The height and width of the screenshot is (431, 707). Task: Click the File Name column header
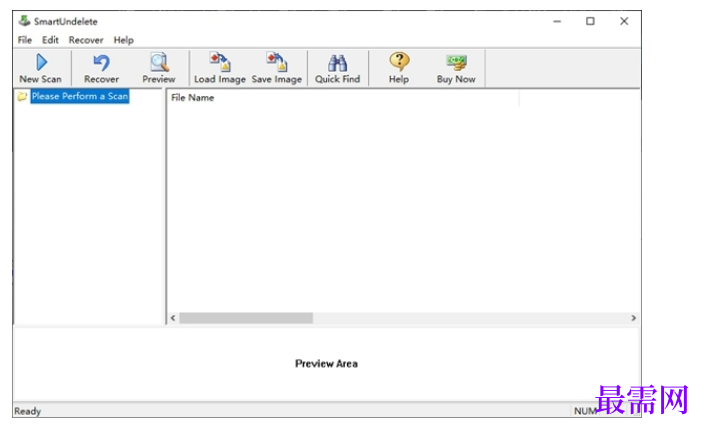[x=344, y=98]
